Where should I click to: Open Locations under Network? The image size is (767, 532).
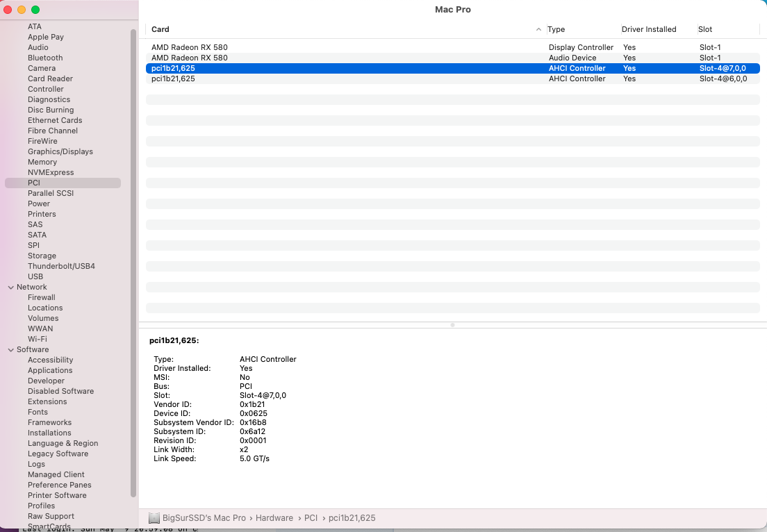45,308
